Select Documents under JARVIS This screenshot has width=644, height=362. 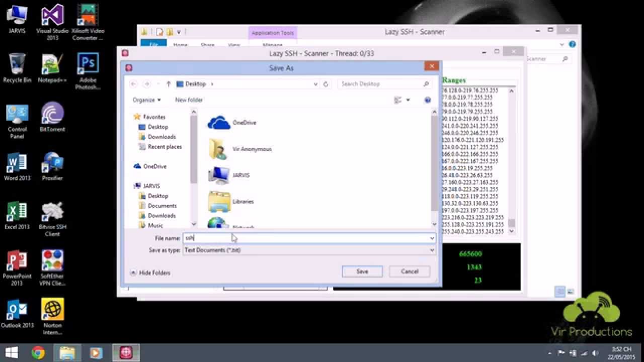coord(157,206)
